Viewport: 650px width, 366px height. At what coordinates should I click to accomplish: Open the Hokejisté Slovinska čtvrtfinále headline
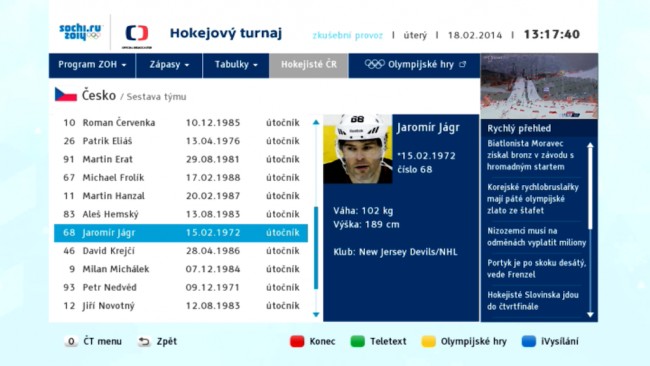click(x=533, y=301)
